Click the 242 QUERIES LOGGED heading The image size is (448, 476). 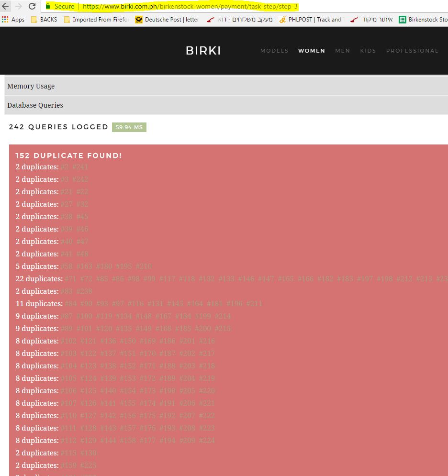tap(58, 127)
